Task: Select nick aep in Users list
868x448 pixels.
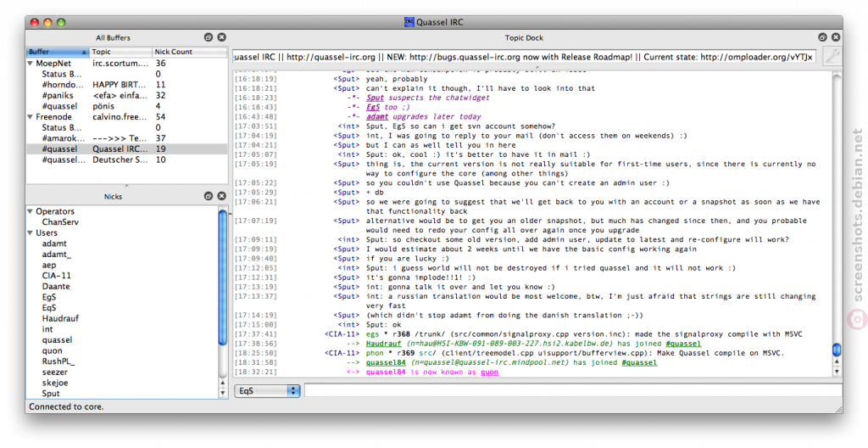Action: [x=48, y=265]
